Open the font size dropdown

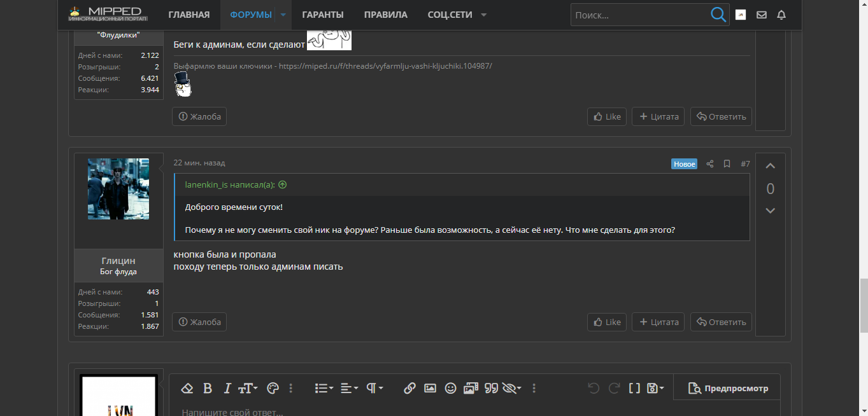[x=248, y=388]
